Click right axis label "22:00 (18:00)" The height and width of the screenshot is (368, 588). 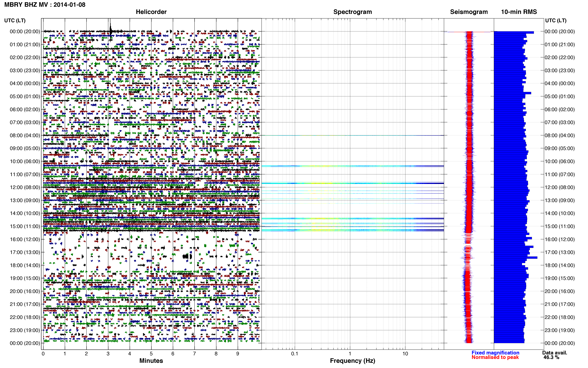pyautogui.click(x=560, y=317)
